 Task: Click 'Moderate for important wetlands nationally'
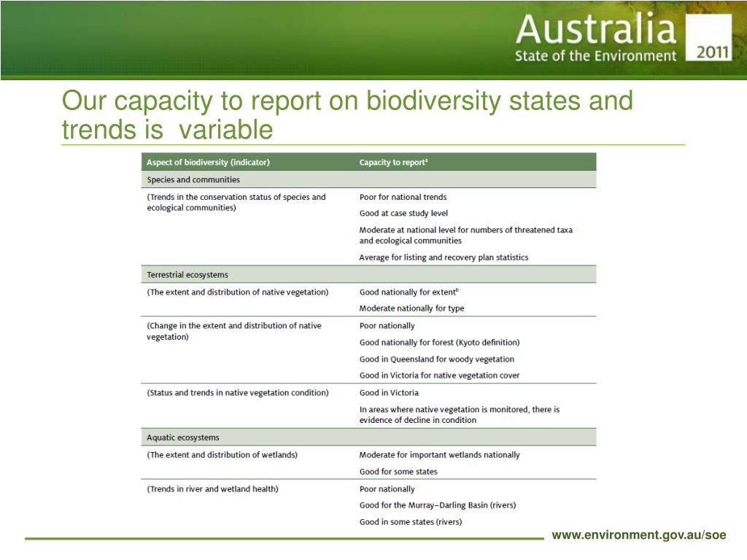pos(439,455)
